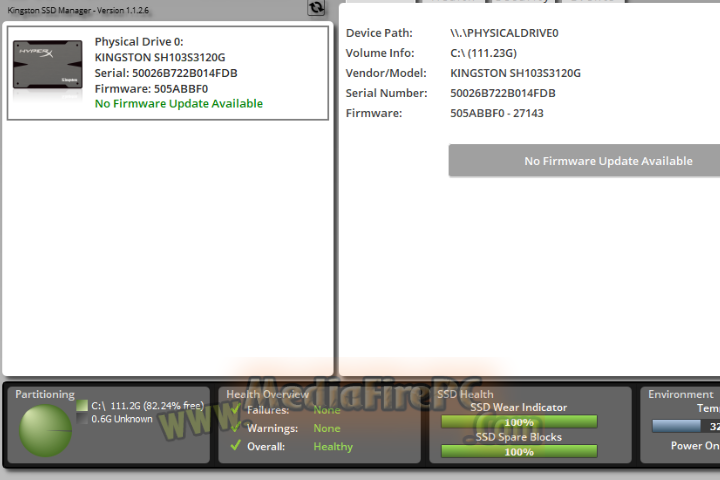Viewport: 720px width, 480px height.
Task: Click the 'C:\ (111.23G)' volume value
Action: pos(483,53)
